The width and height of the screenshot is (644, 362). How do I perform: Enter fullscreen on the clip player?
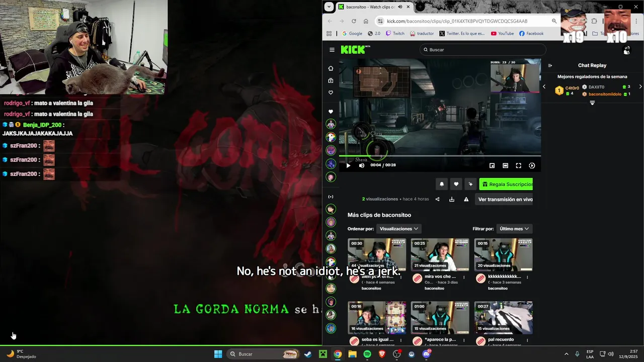tap(518, 165)
